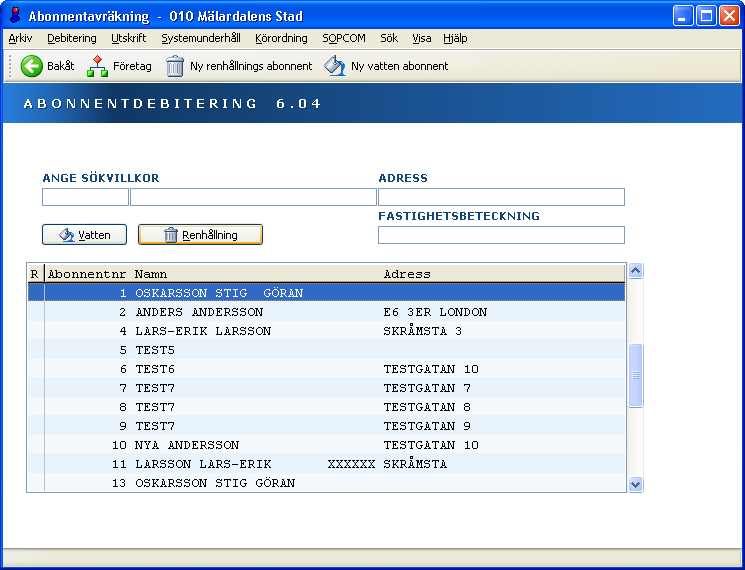Click the subscriber list scrollbar thumb
745x570 pixels.
click(635, 375)
